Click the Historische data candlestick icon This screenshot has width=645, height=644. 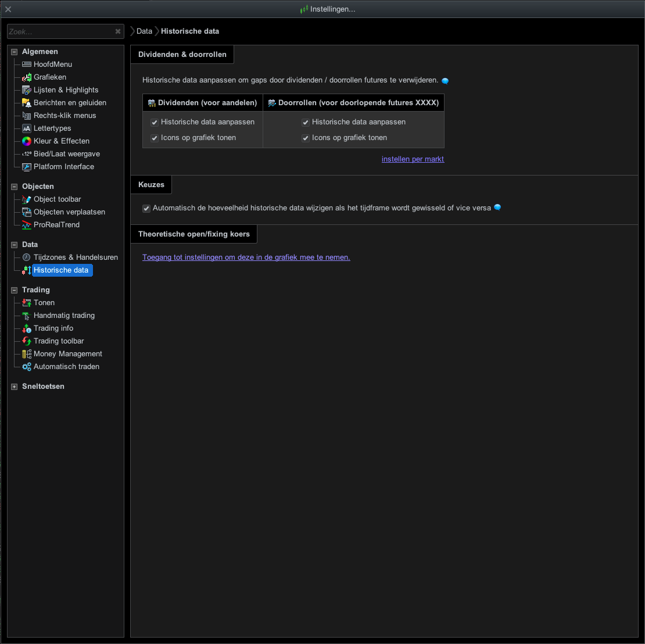tap(26, 270)
